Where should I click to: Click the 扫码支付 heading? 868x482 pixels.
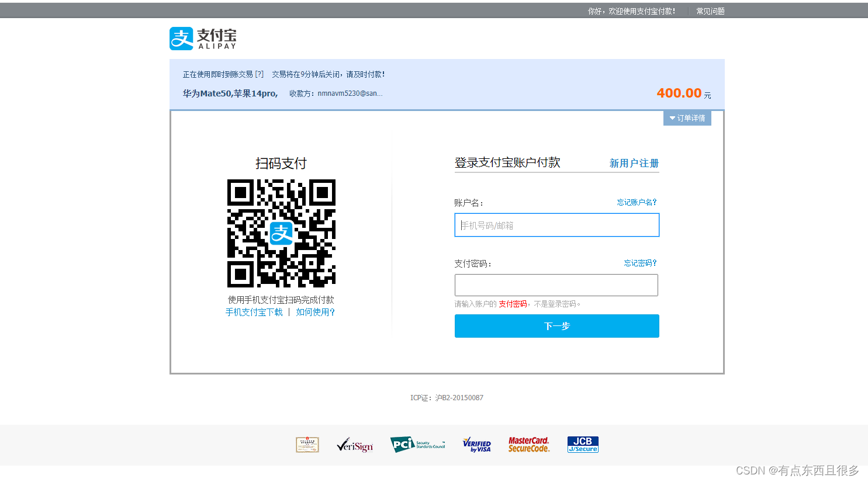tap(281, 164)
